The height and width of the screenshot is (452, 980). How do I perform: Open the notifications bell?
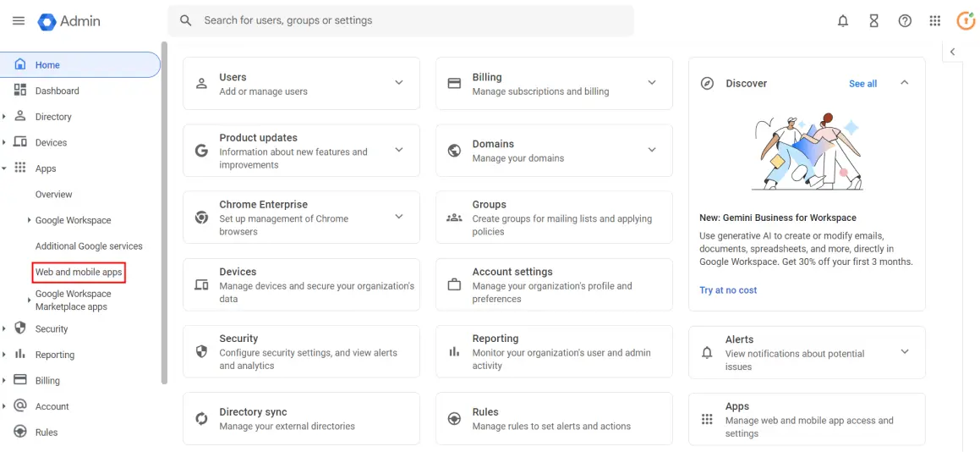pyautogui.click(x=843, y=20)
